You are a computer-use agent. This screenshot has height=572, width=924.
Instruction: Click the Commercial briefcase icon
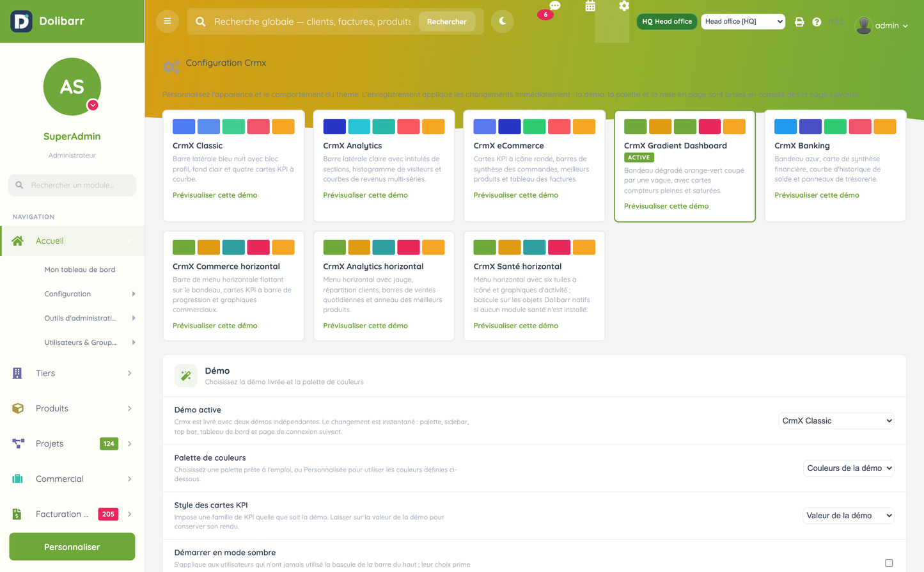(17, 479)
